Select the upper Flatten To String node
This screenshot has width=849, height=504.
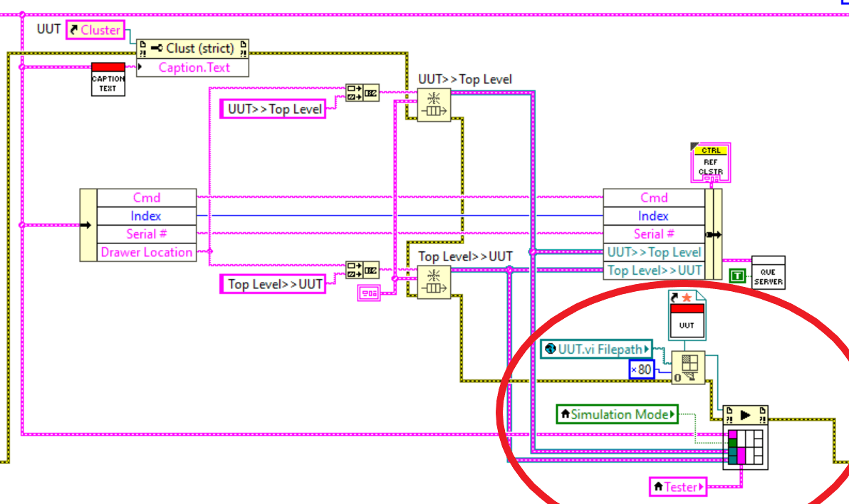tap(364, 93)
